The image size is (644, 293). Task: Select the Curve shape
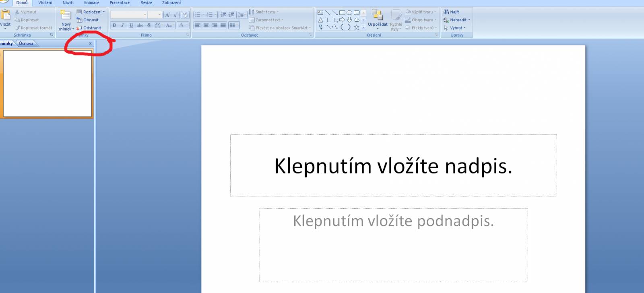pyautogui.click(x=335, y=27)
